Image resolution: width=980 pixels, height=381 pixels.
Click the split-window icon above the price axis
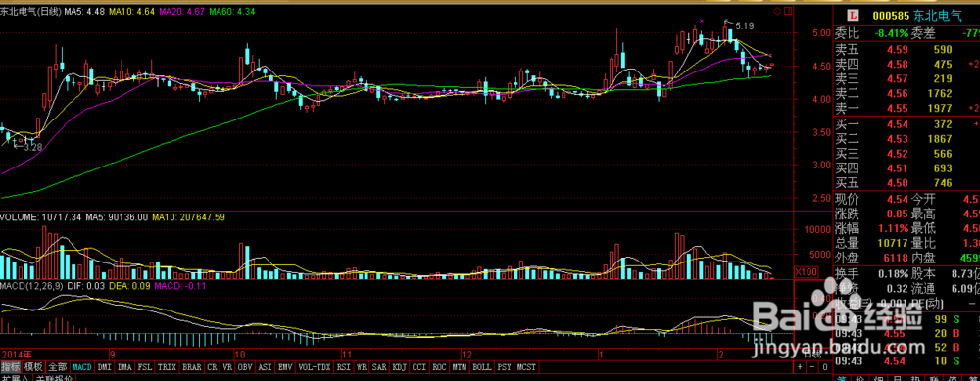788,11
